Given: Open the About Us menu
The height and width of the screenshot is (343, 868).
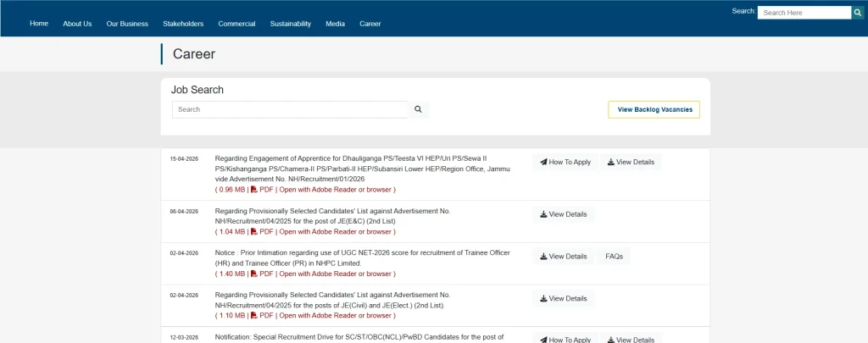Looking at the screenshot, I should coord(77,24).
